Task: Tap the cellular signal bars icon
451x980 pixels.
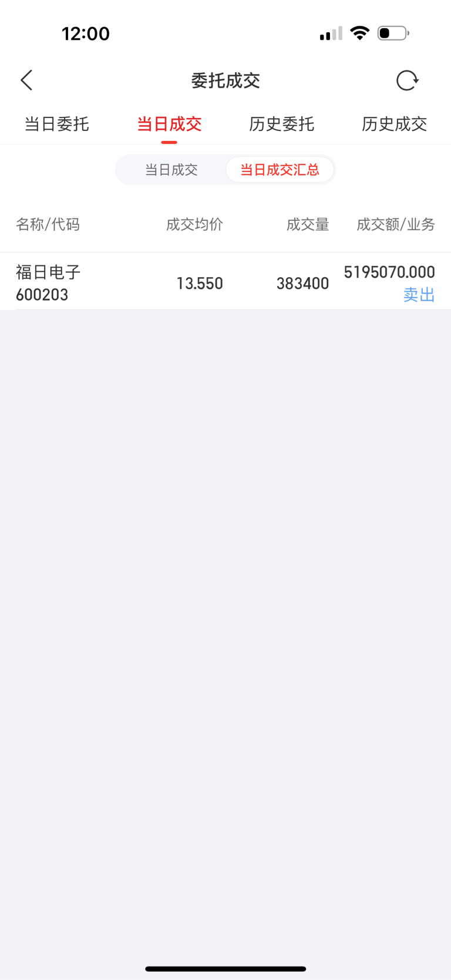Action: [x=331, y=33]
